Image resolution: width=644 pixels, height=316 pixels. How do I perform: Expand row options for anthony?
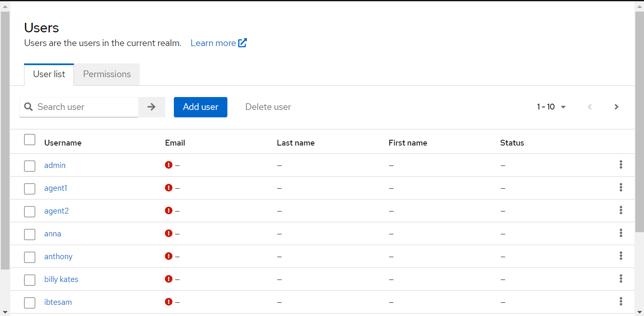coord(621,256)
